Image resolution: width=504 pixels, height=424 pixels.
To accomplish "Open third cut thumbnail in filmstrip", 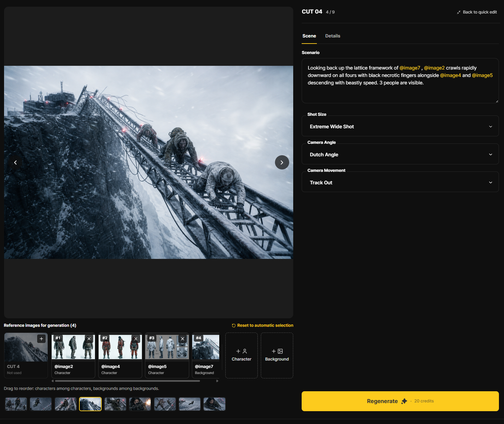I will 66,404.
